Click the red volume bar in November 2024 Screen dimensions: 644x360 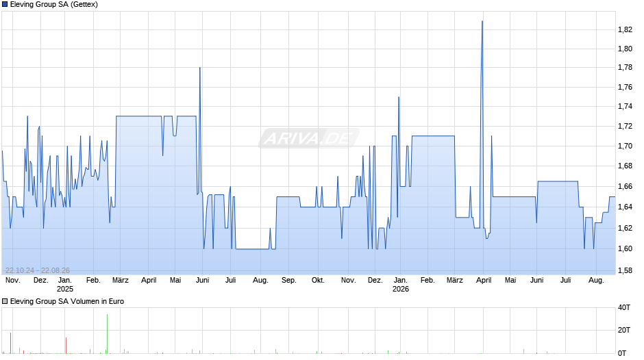(x=11, y=343)
